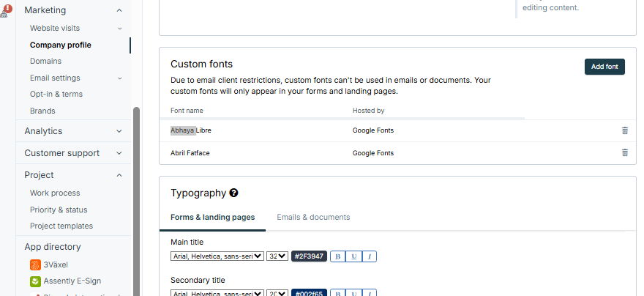Collapse the Marketing section chevron
Image resolution: width=644 pixels, height=296 pixels.
[119, 10]
